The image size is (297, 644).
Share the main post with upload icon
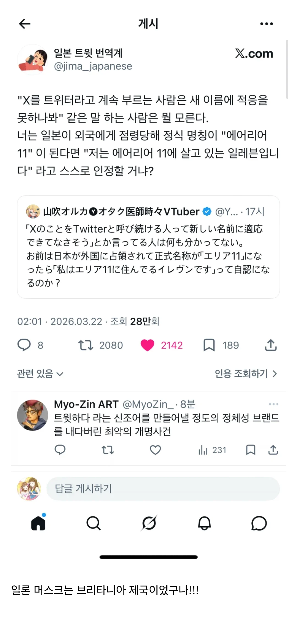point(271,345)
